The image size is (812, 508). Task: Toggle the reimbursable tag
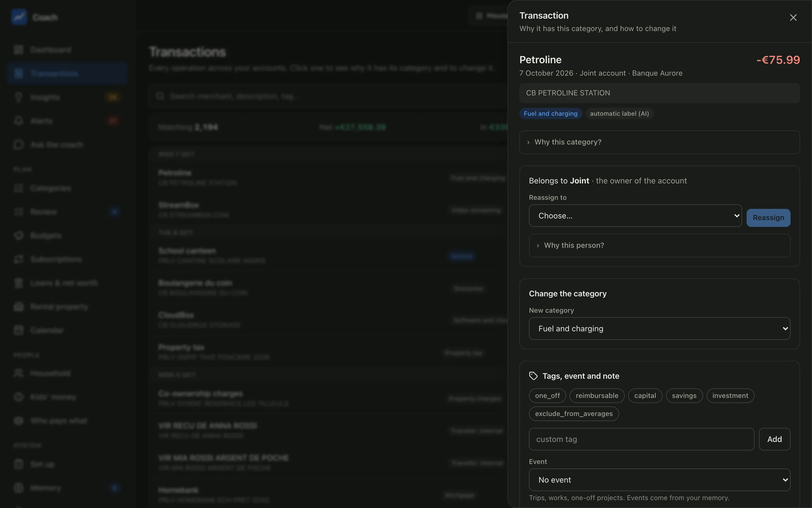[597, 395]
